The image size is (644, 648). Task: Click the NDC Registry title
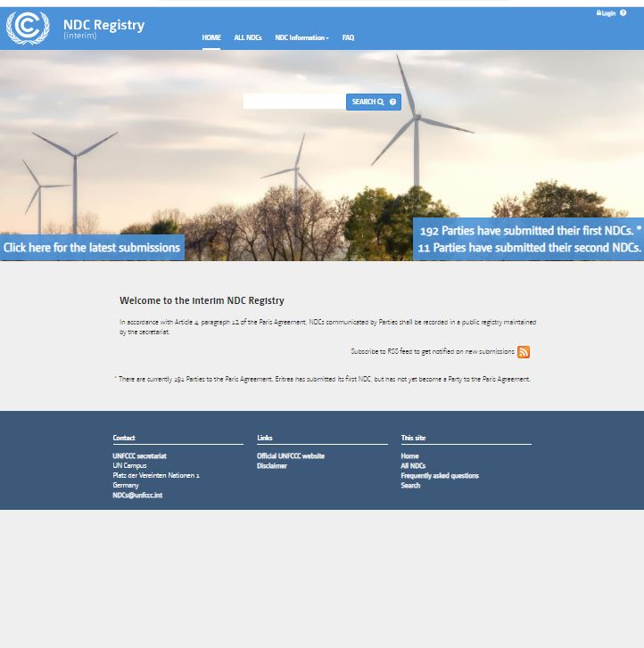click(103, 25)
